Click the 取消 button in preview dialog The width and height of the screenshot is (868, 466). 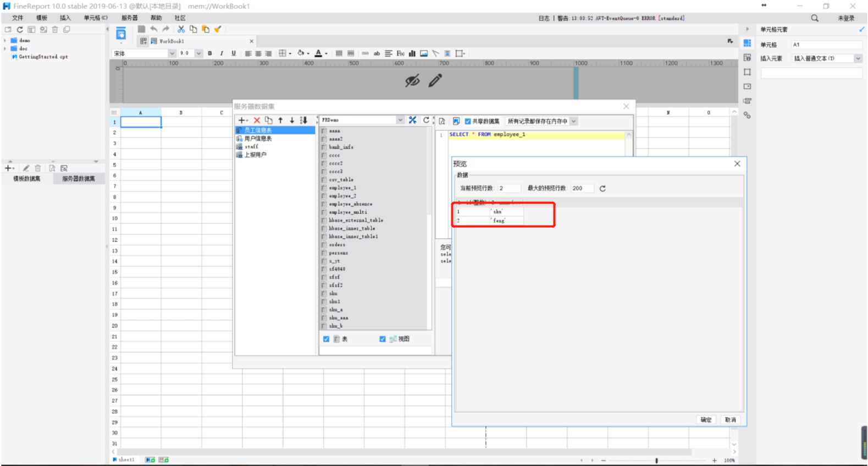coord(730,420)
